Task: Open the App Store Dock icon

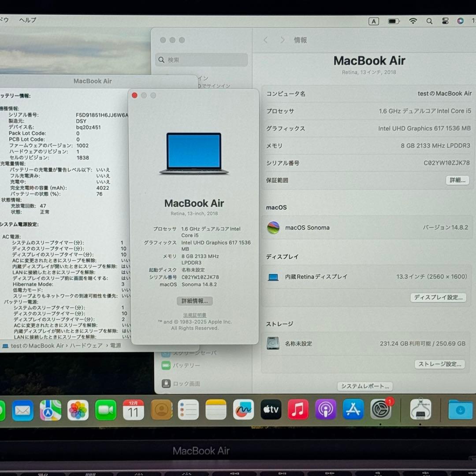Action: 353,409
